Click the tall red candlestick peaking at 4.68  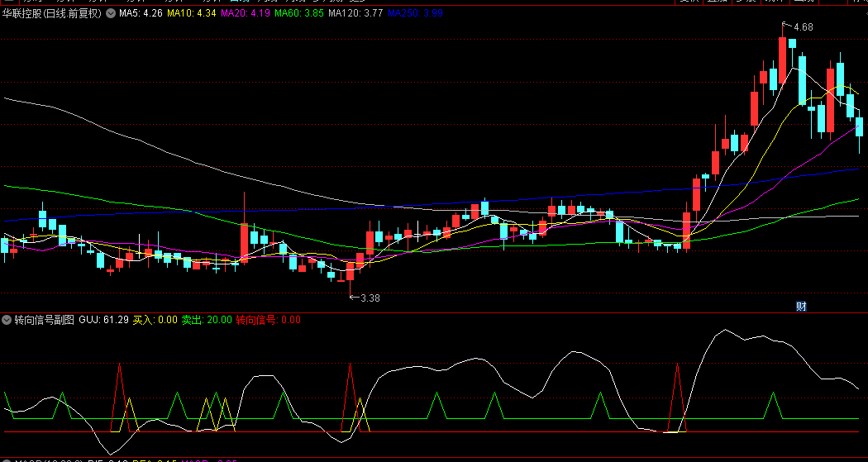782,60
